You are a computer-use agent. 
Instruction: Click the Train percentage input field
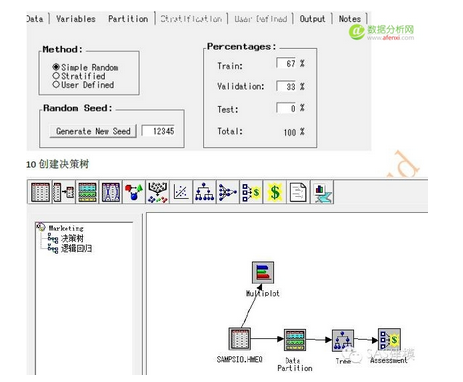pyautogui.click(x=286, y=63)
